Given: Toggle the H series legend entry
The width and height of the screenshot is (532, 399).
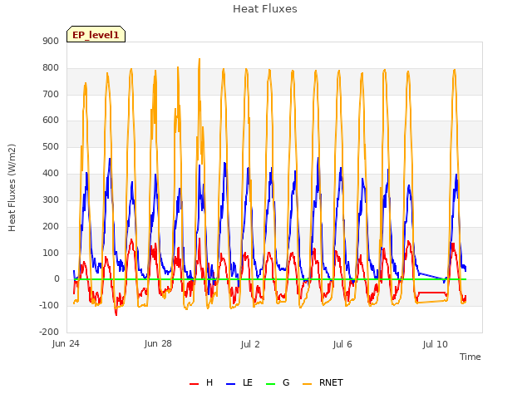Looking at the screenshot, I should click(x=201, y=382).
